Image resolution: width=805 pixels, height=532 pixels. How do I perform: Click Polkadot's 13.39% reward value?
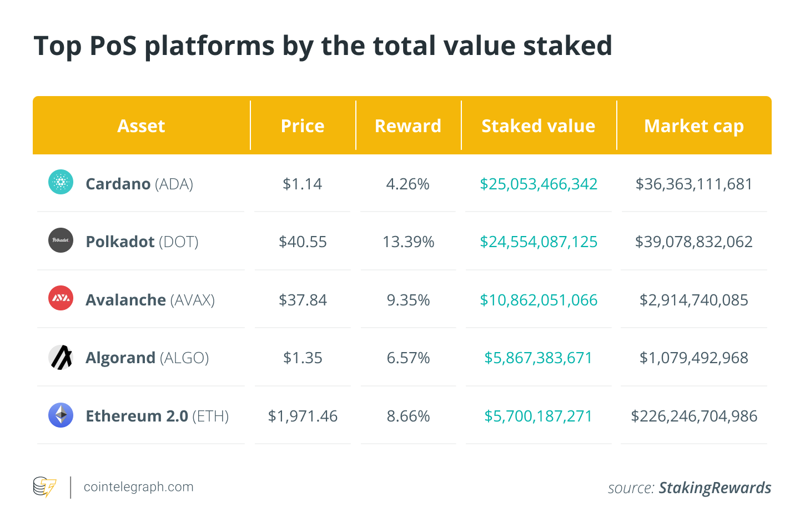tap(408, 242)
